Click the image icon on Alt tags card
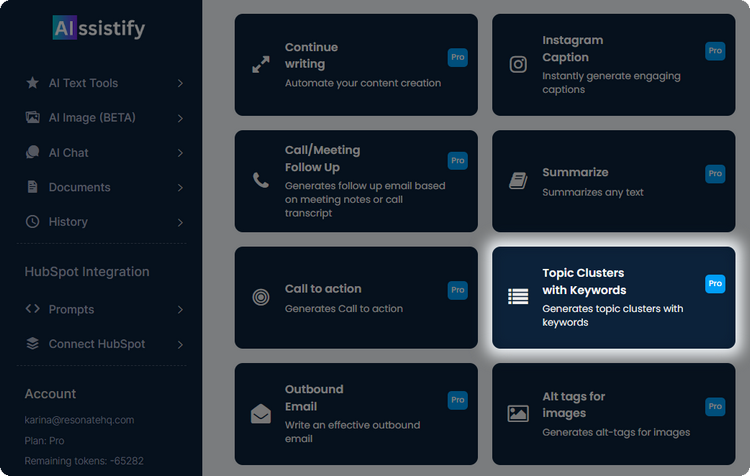 pyautogui.click(x=518, y=413)
